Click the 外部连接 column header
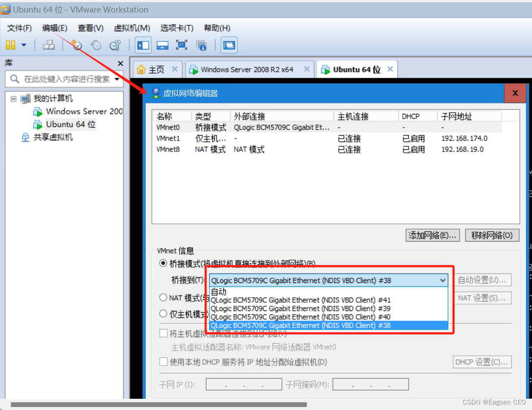 [282, 116]
